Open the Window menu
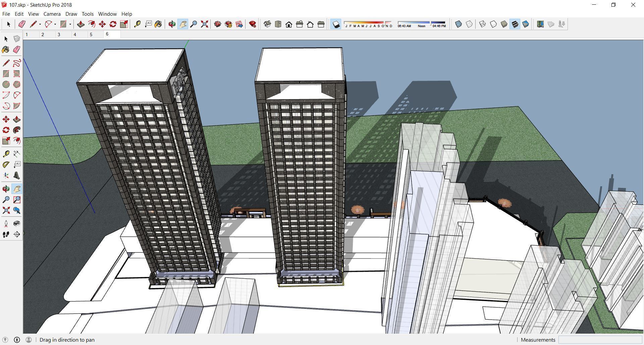The image size is (644, 345). pyautogui.click(x=107, y=14)
